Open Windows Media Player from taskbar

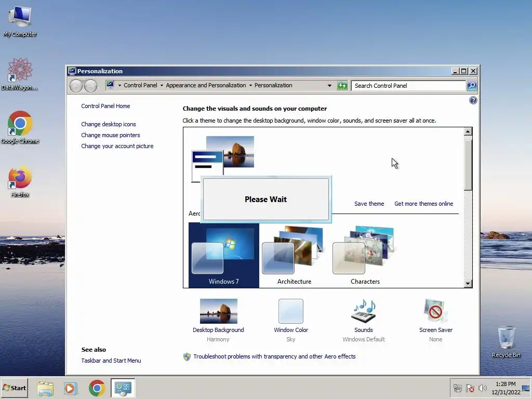click(x=71, y=388)
